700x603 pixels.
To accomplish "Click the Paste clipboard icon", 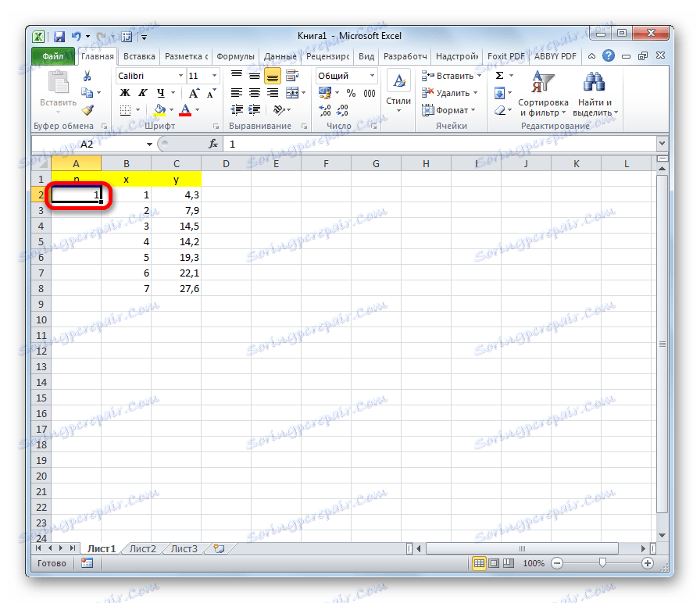I will click(58, 84).
